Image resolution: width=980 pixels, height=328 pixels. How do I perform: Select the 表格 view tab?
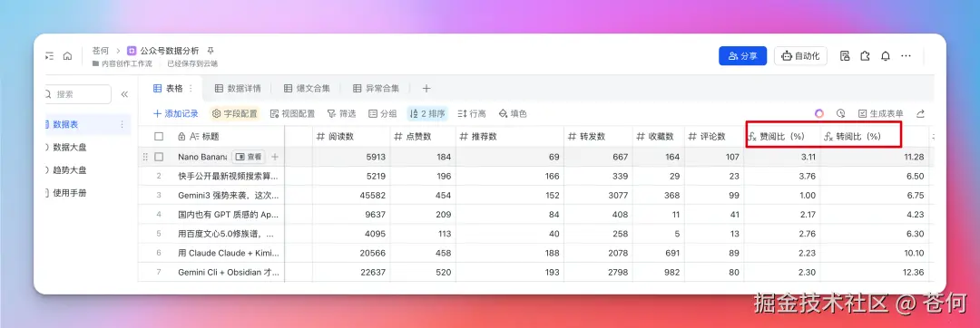169,89
